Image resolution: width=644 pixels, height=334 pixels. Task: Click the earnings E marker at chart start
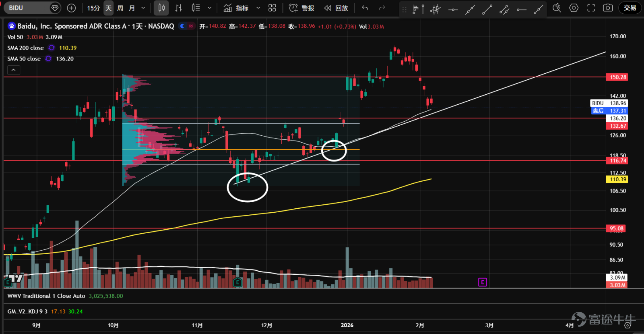[7, 282]
